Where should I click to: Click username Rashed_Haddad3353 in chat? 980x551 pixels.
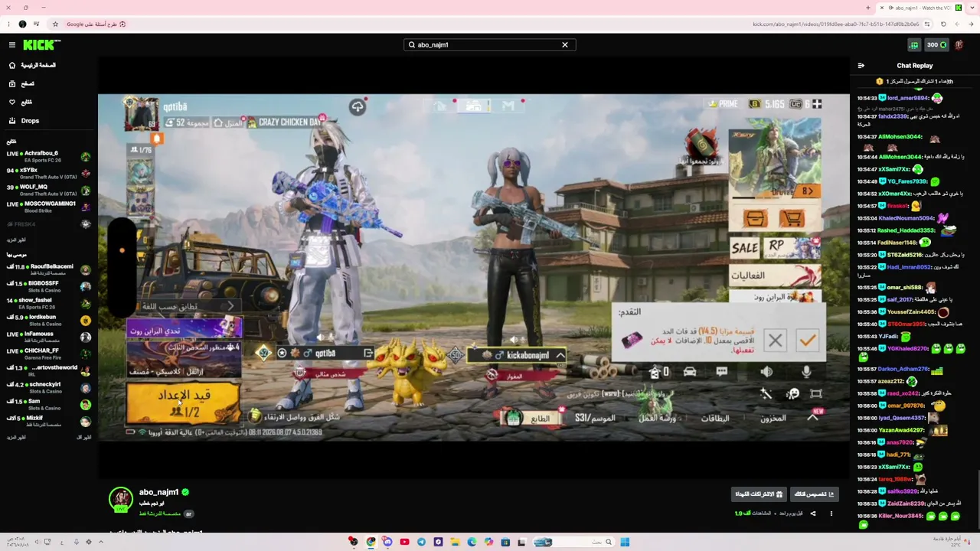[x=906, y=230]
